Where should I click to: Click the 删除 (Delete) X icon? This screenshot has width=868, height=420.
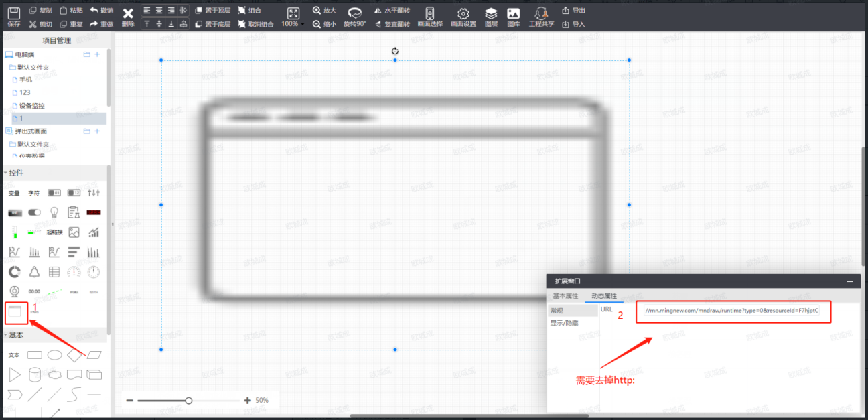click(x=128, y=16)
